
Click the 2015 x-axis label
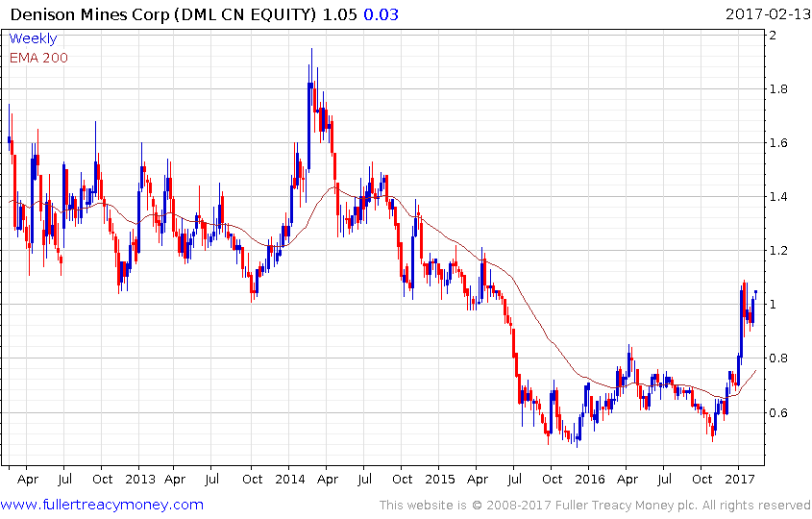(440, 480)
